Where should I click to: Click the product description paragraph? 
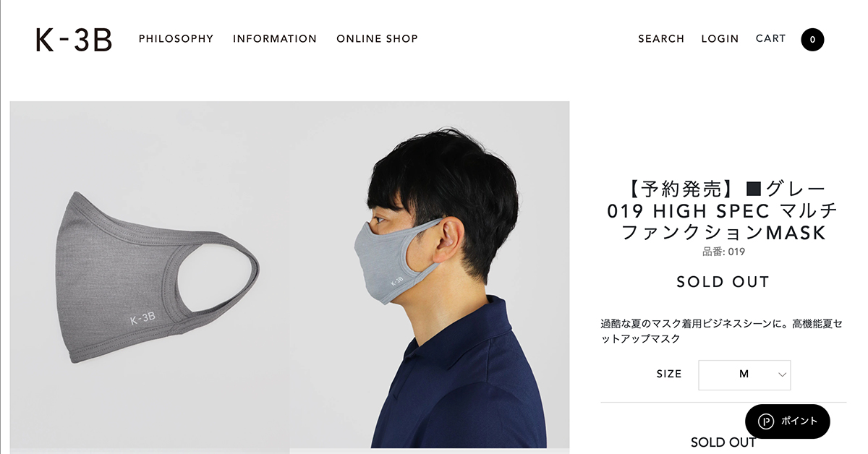point(722,331)
